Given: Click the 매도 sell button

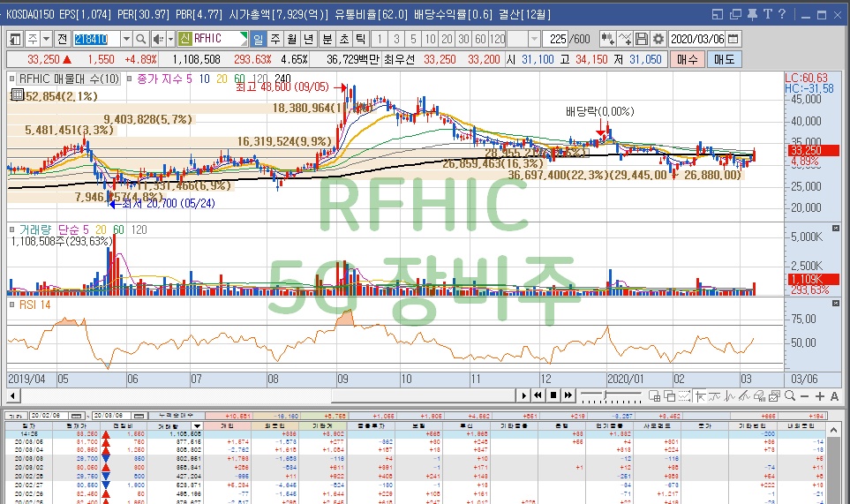Looking at the screenshot, I should point(725,59).
